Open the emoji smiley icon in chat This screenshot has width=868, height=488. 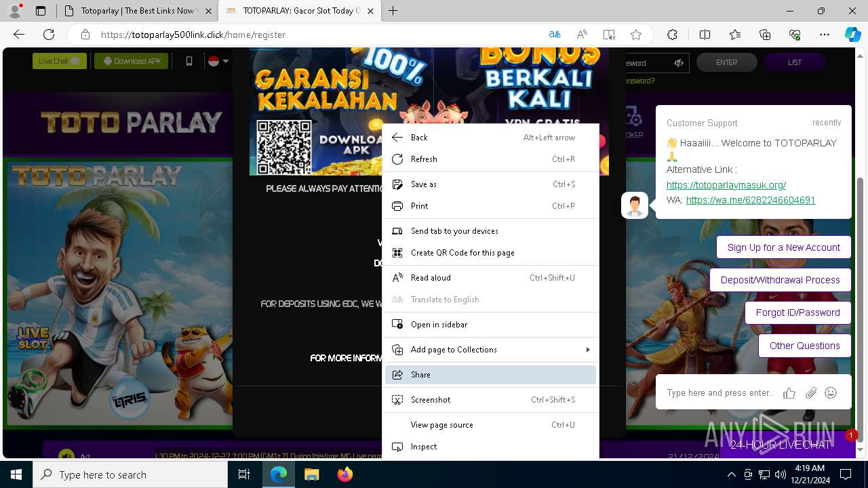coord(831,393)
